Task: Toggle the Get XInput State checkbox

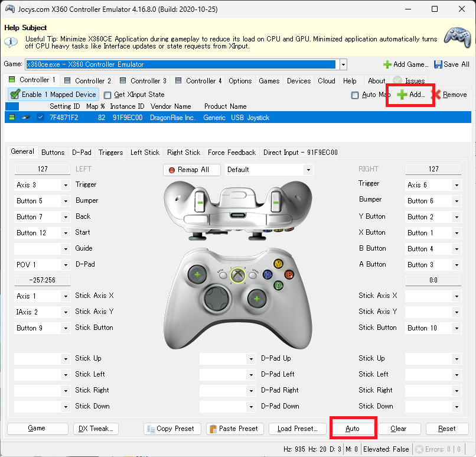Action: pyautogui.click(x=107, y=95)
